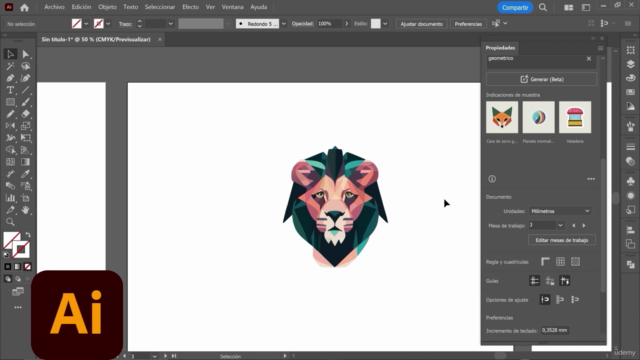Image resolution: width=640 pixels, height=360 pixels.
Task: Click Ajustar documento button
Action: [x=422, y=24]
